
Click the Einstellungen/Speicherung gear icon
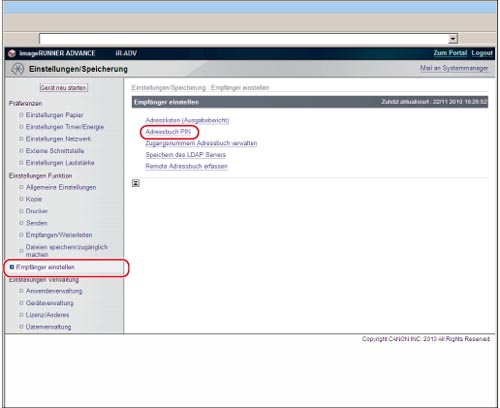pyautogui.click(x=17, y=69)
